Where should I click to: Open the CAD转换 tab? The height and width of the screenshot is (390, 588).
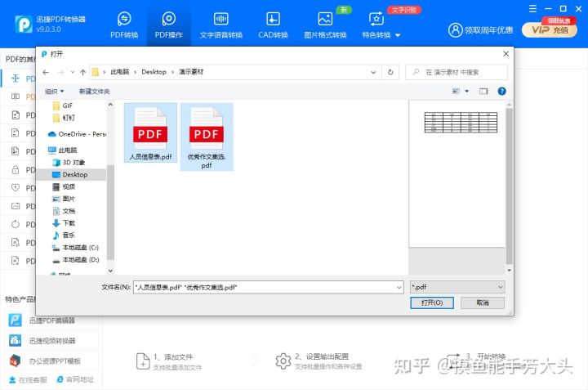coord(273,25)
